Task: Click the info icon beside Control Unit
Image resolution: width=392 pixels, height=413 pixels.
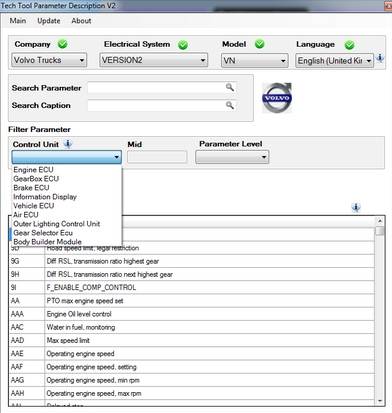Action: click(68, 144)
